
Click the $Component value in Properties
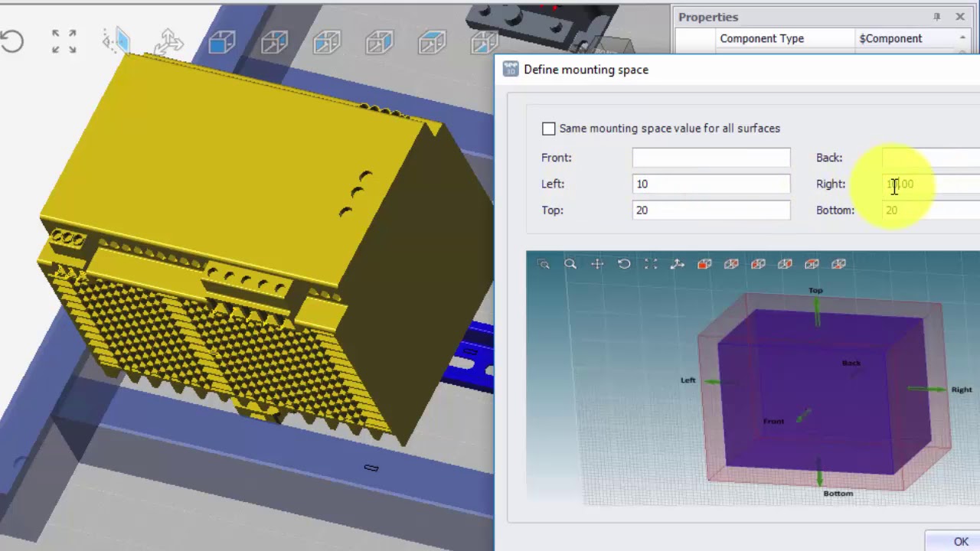pyautogui.click(x=890, y=38)
